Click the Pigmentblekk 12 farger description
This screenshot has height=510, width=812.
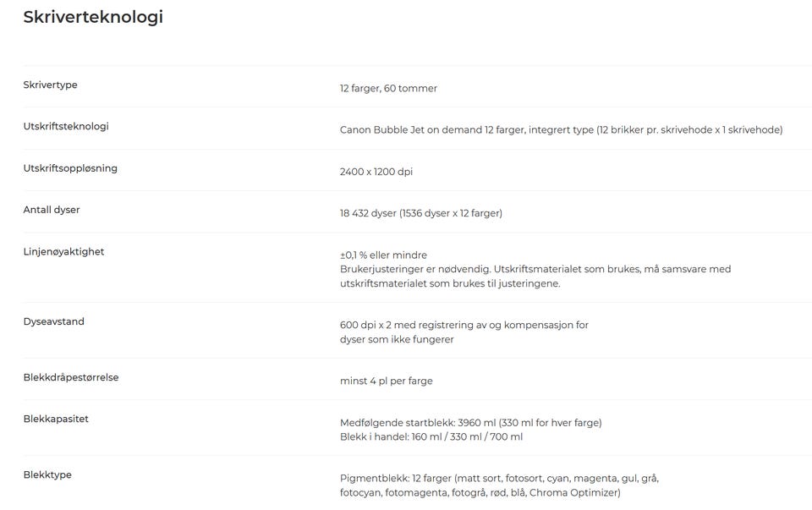499,485
